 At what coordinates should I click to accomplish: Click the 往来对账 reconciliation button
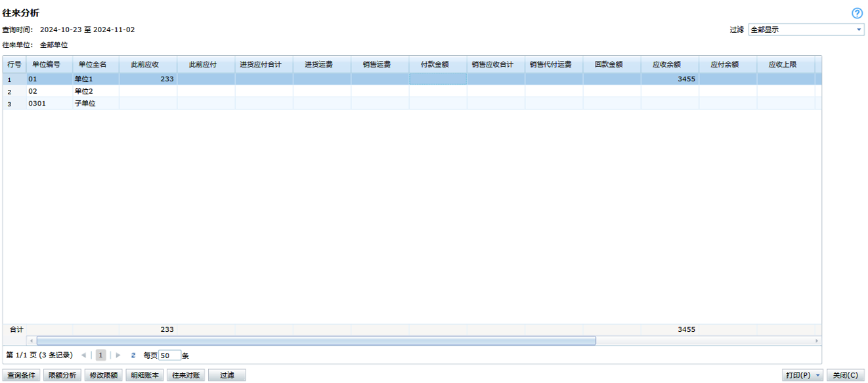[x=186, y=375]
